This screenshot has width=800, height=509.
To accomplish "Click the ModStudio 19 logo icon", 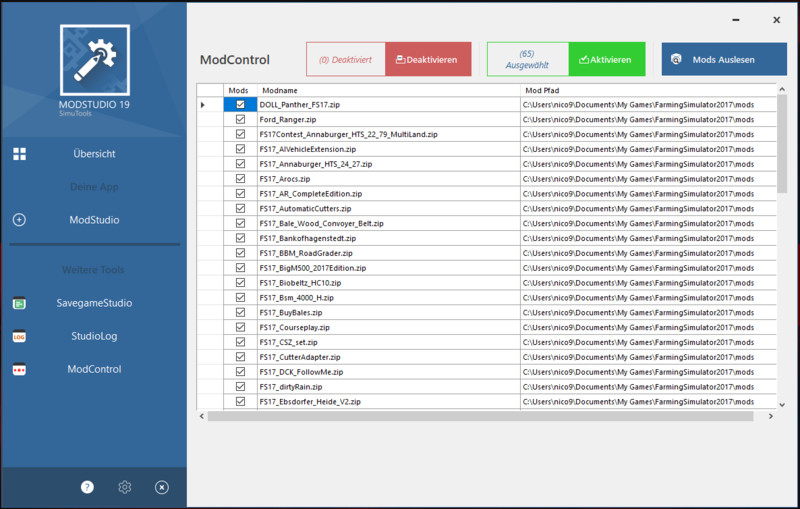I will [94, 59].
